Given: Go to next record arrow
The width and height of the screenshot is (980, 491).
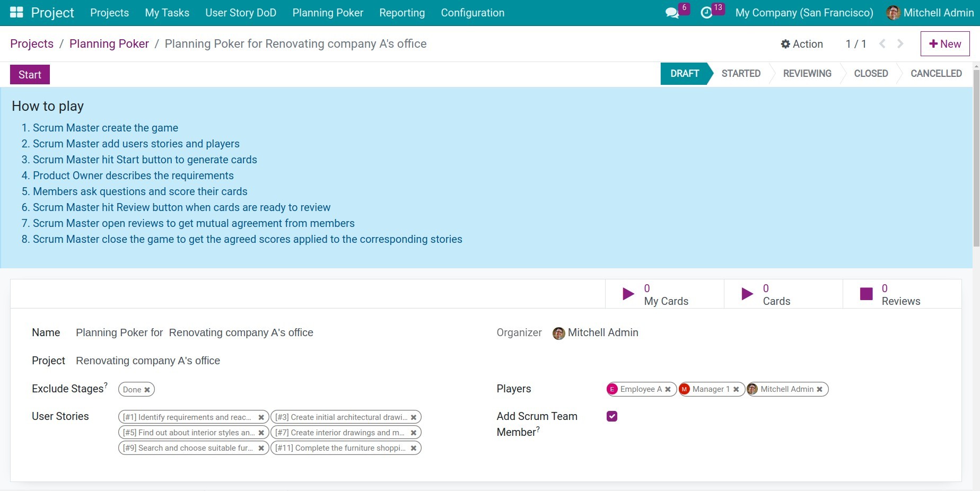Looking at the screenshot, I should pyautogui.click(x=900, y=43).
